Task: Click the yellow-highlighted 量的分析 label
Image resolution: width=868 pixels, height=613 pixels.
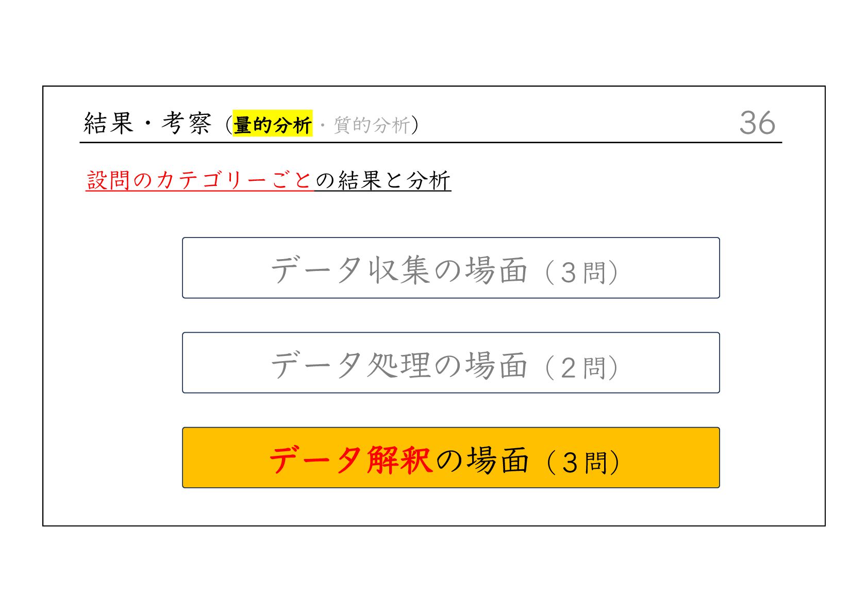Action: point(272,124)
